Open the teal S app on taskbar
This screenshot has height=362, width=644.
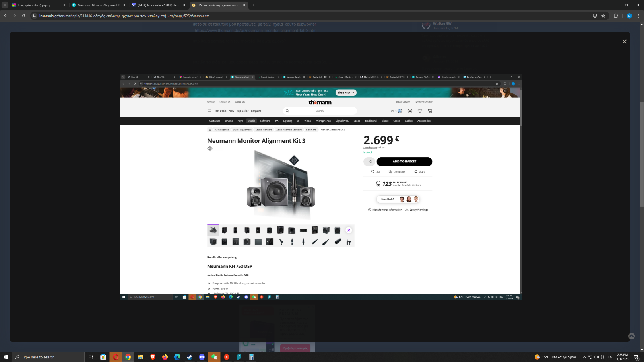(x=239, y=357)
